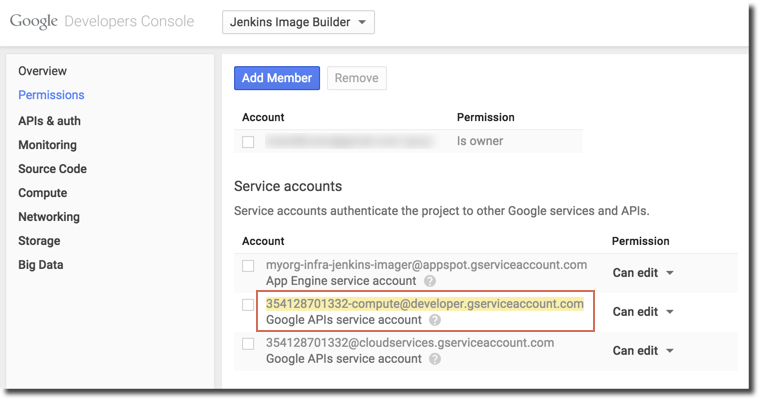This screenshot has height=399, width=760.
Task: Click the Permission header in service accounts table
Action: 640,241
